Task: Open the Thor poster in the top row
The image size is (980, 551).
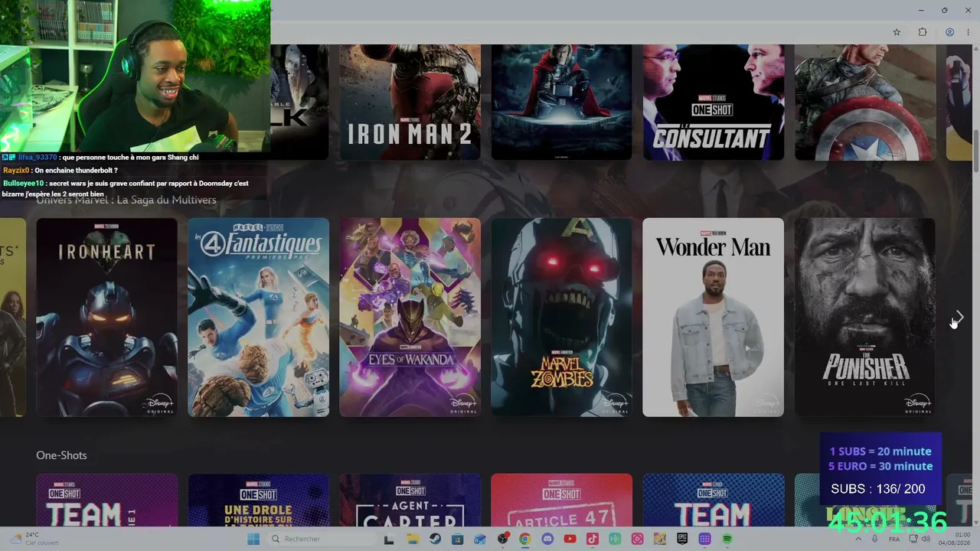Action: (561, 102)
